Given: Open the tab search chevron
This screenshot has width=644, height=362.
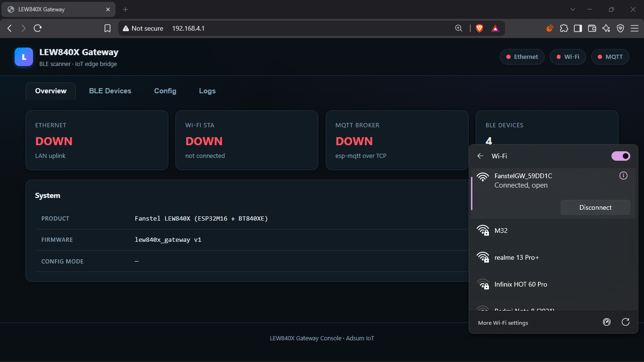Looking at the screenshot, I should click(x=573, y=9).
